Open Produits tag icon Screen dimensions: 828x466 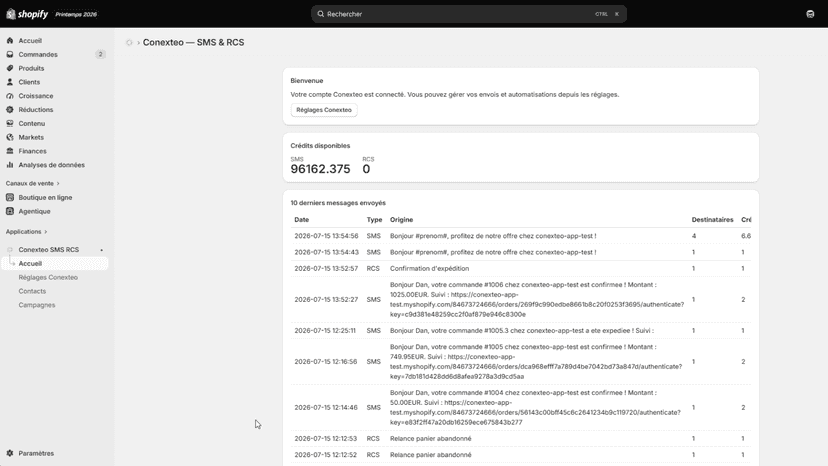pos(10,68)
